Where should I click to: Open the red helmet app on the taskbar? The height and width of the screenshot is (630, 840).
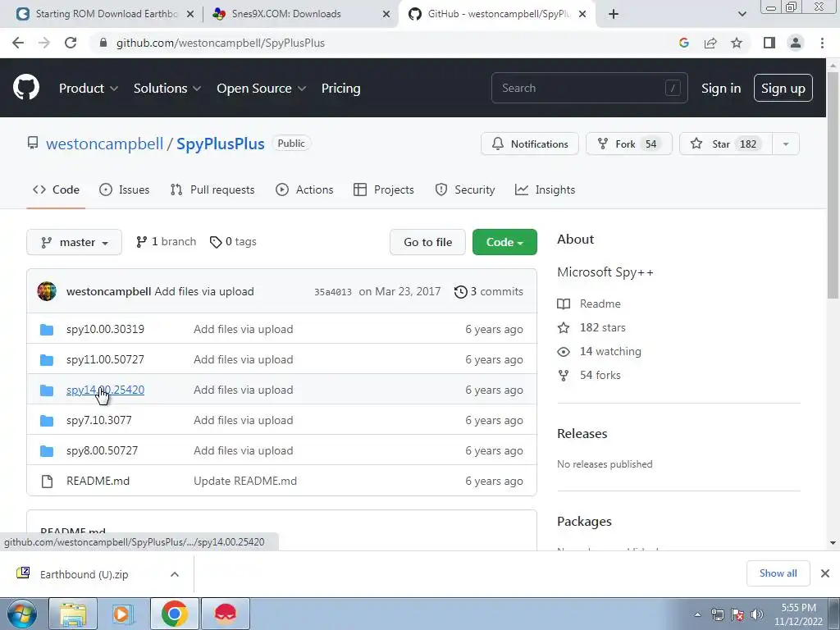pos(226,614)
